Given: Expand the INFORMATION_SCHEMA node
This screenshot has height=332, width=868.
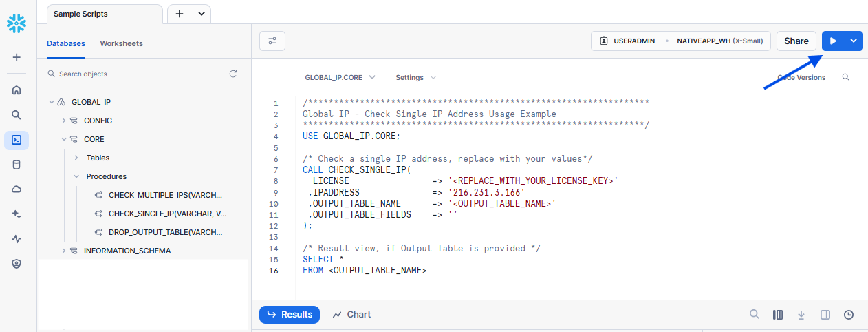Looking at the screenshot, I should (x=63, y=251).
